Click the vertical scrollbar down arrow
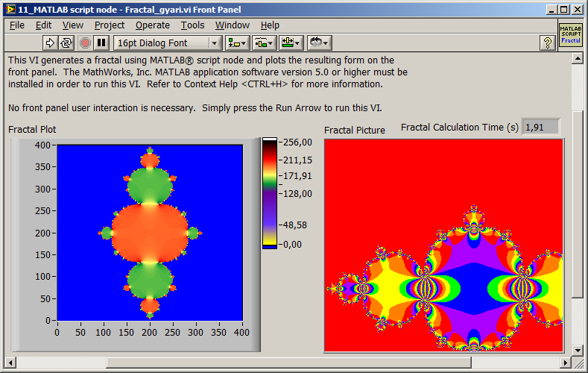This screenshot has width=588, height=373. [x=578, y=350]
